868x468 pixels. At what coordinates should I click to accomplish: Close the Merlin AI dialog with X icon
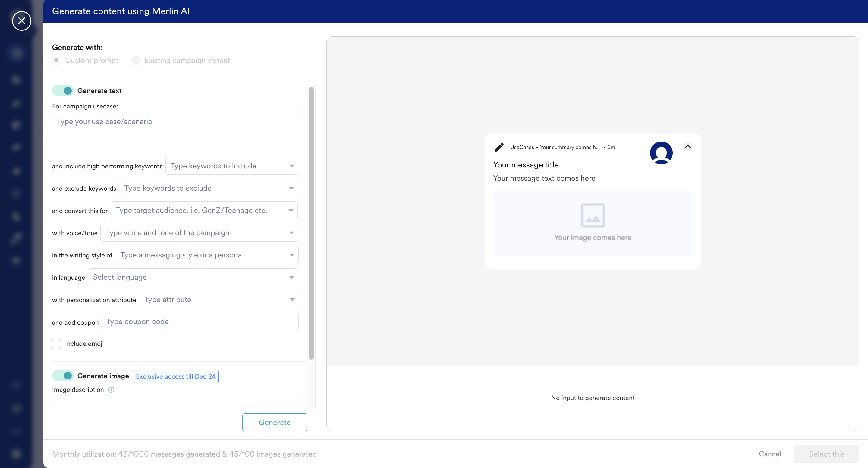tap(22, 21)
